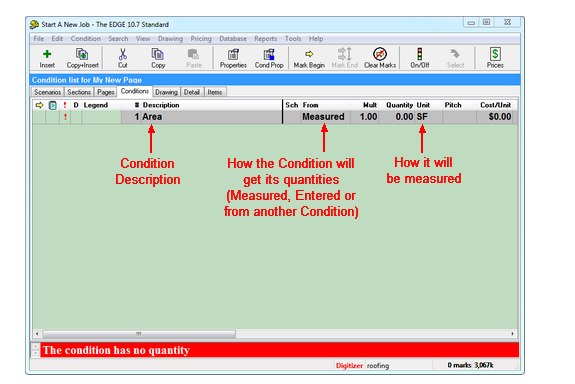Click the Pitch column header
Screen dimensions: 575x384
(453, 105)
